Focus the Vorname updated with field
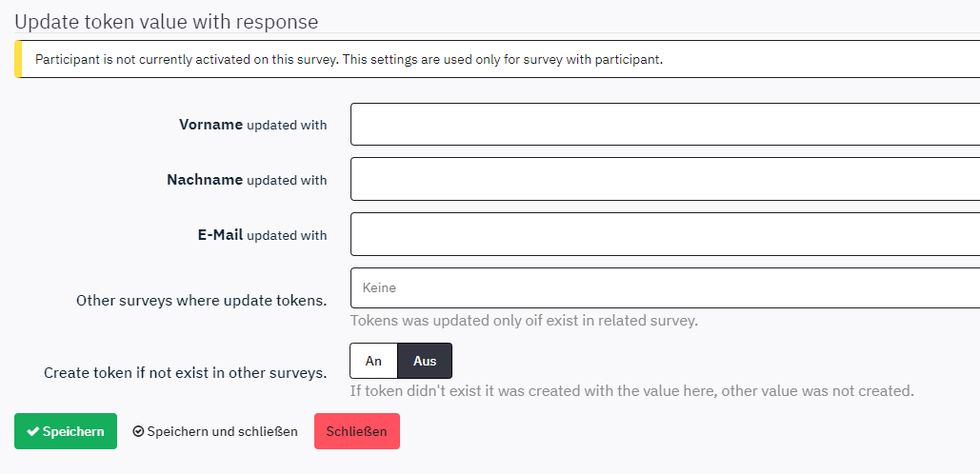 (665, 125)
